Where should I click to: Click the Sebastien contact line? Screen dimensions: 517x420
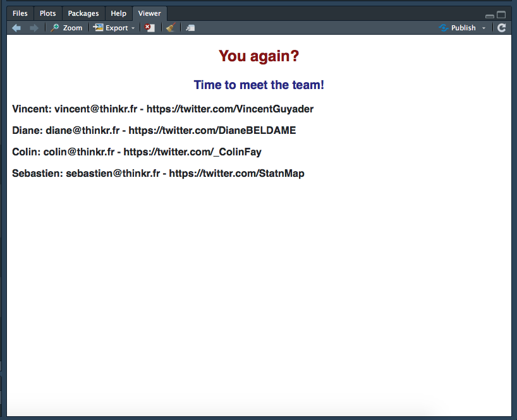(158, 173)
